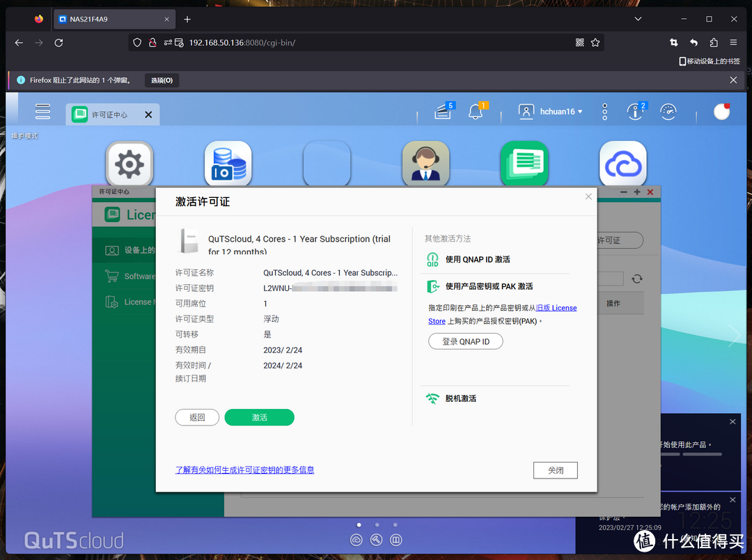The image size is (752, 560).
Task: Click the start date 2023/ 2/24
Action: (283, 350)
